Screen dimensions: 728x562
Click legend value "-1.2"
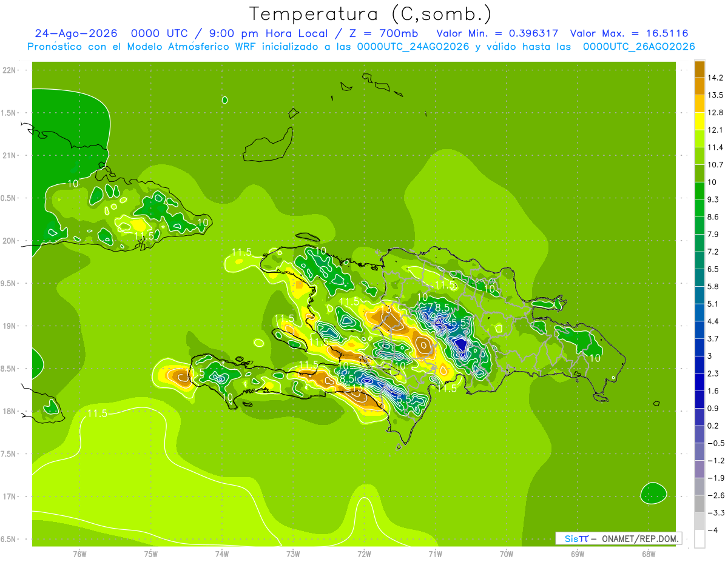(x=716, y=461)
